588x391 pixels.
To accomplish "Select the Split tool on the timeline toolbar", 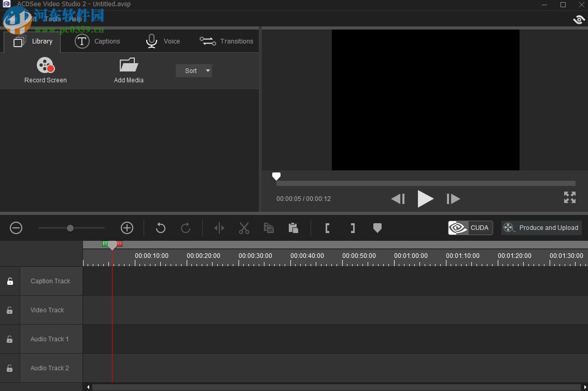I will pyautogui.click(x=219, y=228).
